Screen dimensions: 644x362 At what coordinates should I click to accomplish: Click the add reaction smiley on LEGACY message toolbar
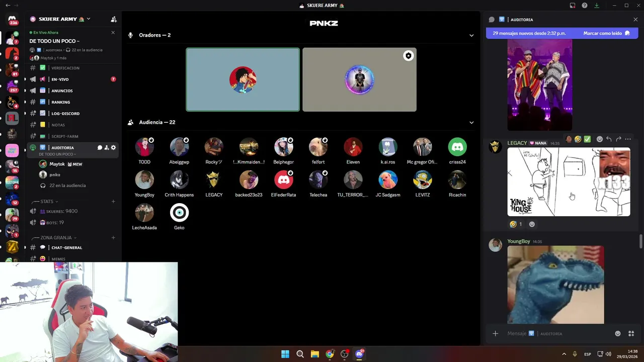click(x=599, y=139)
